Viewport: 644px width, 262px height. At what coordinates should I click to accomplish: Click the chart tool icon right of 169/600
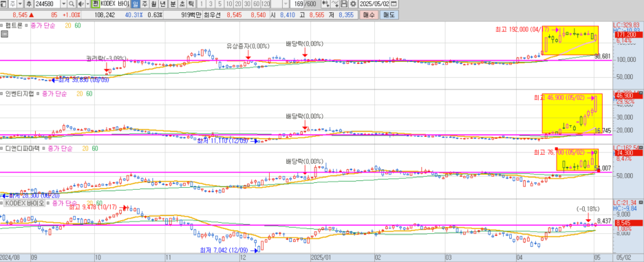(x=325, y=4)
